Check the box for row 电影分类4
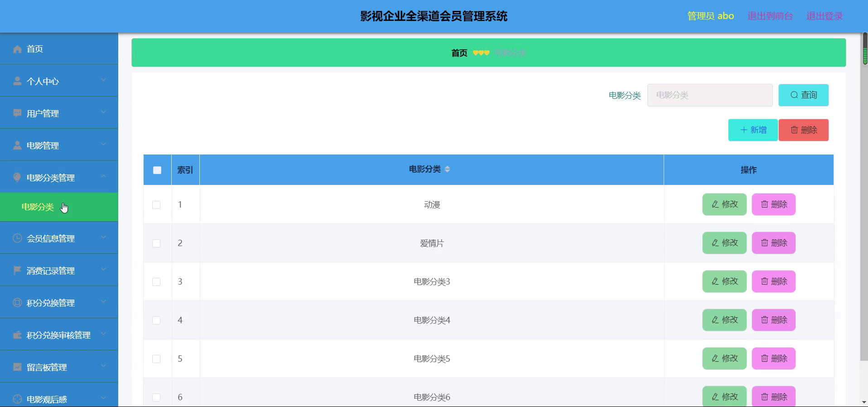 [156, 320]
